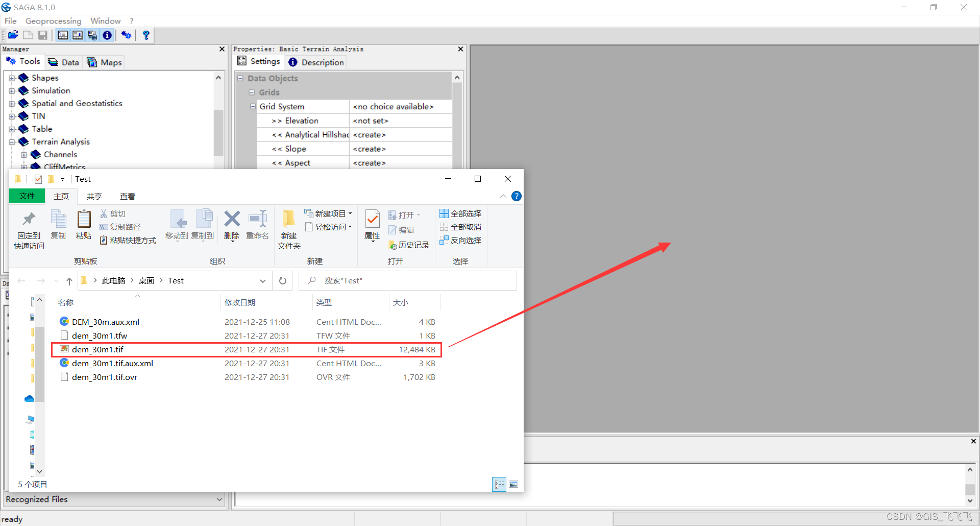The width and height of the screenshot is (980, 526).
Task: Open the File menu in SAGA
Action: 11,21
